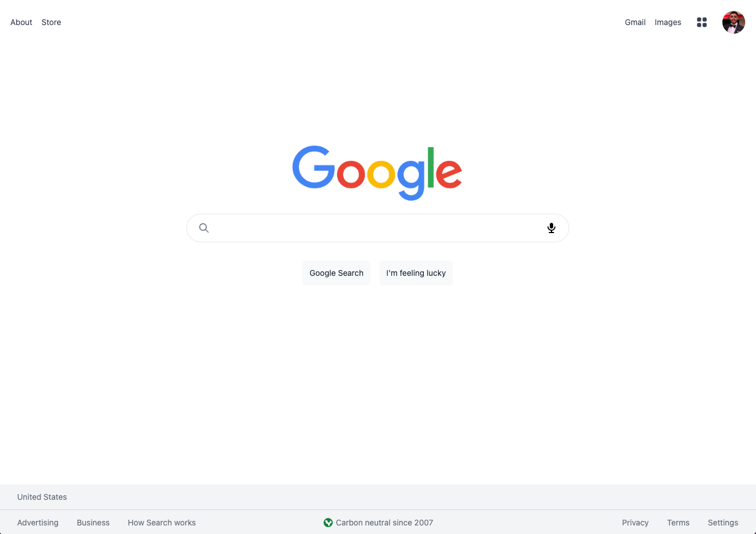The width and height of the screenshot is (756, 534).
Task: Open the Google apps grid icon
Action: tap(702, 22)
